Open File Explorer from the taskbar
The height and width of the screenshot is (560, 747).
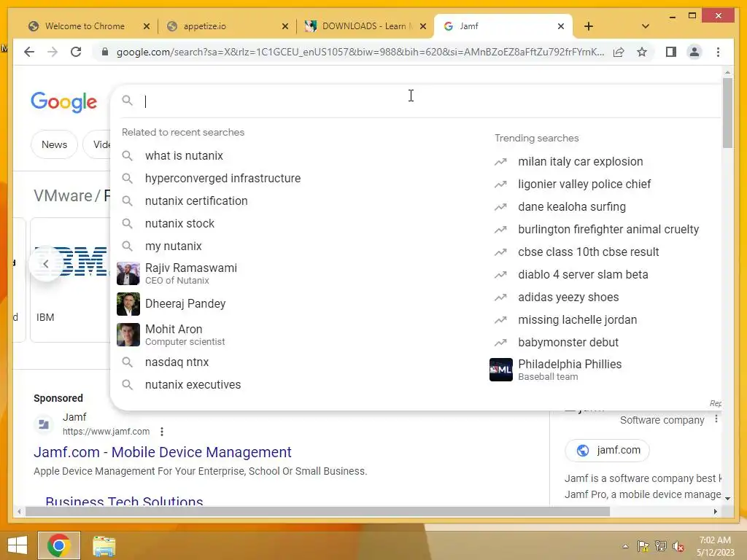104,545
